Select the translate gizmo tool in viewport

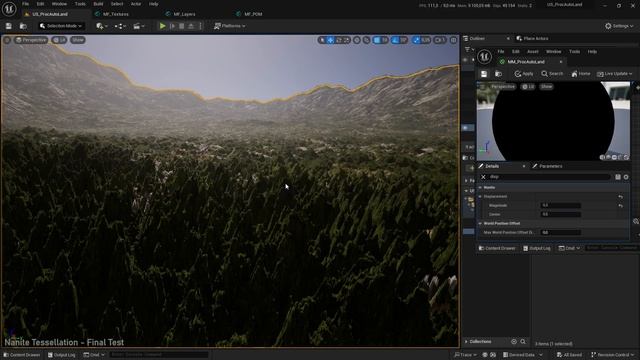point(330,40)
